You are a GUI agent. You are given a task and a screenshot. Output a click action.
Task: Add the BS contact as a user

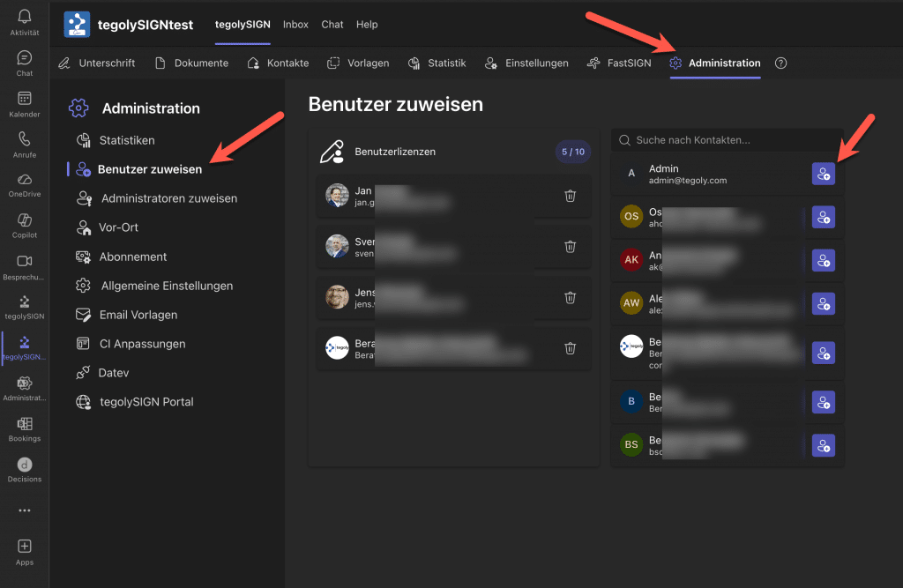coord(823,445)
